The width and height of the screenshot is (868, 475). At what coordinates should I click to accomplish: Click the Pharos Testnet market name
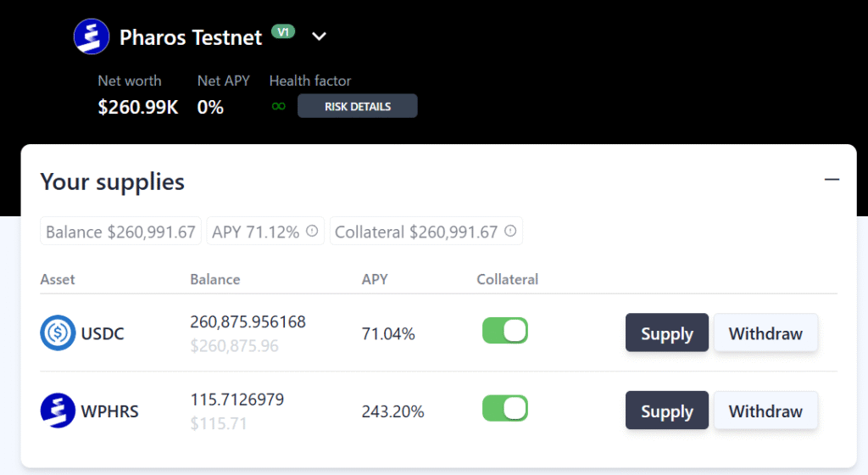(x=191, y=37)
